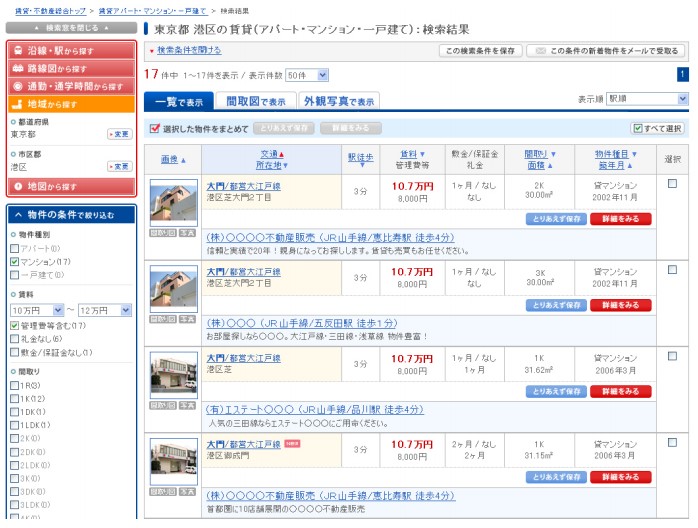Open 表示件数 50件 dropdown

pos(307,75)
